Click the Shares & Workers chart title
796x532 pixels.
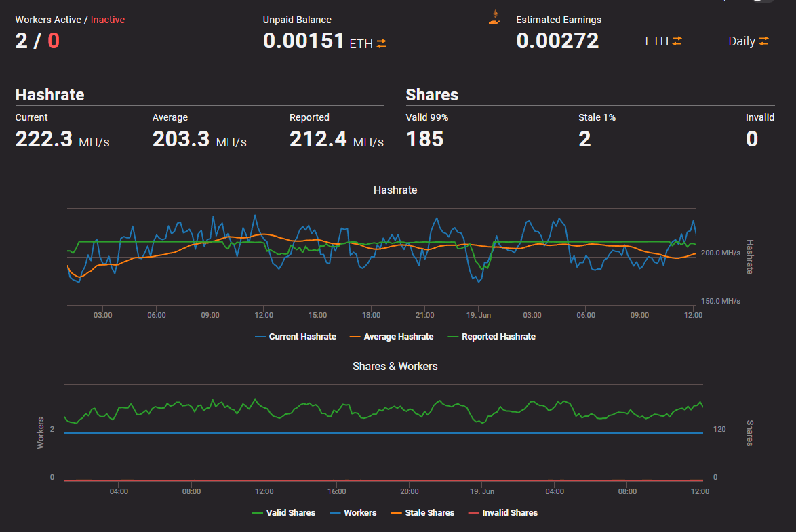[395, 366]
